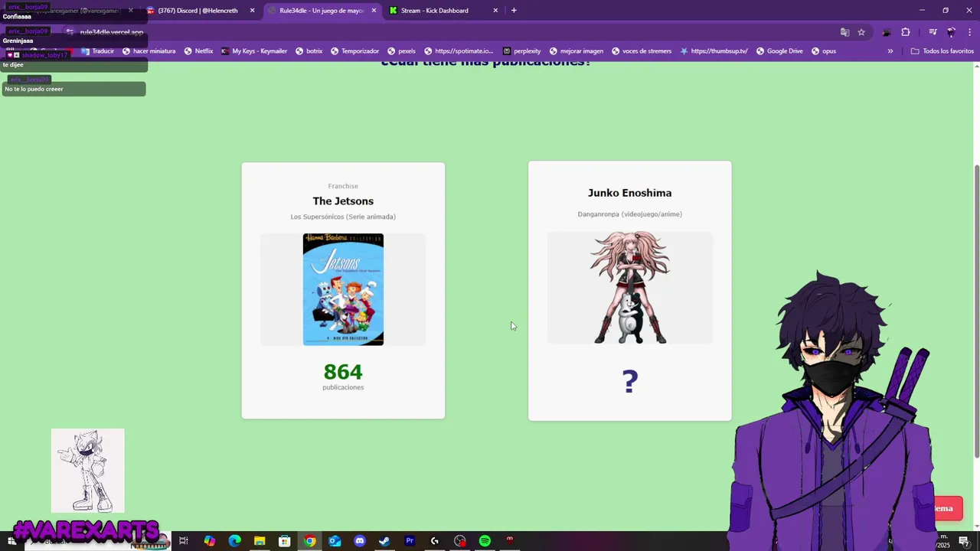Open the Chrome three-dot menu

point(969,32)
